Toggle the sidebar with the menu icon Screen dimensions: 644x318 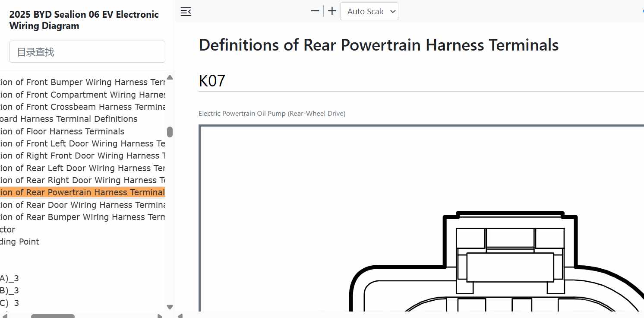[186, 12]
